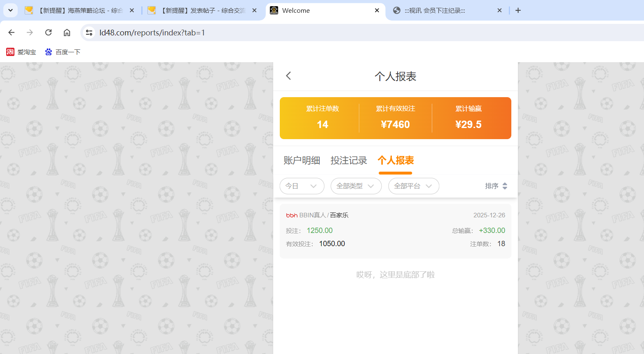Click the back chevron beside 个人报表 title

pyautogui.click(x=288, y=76)
